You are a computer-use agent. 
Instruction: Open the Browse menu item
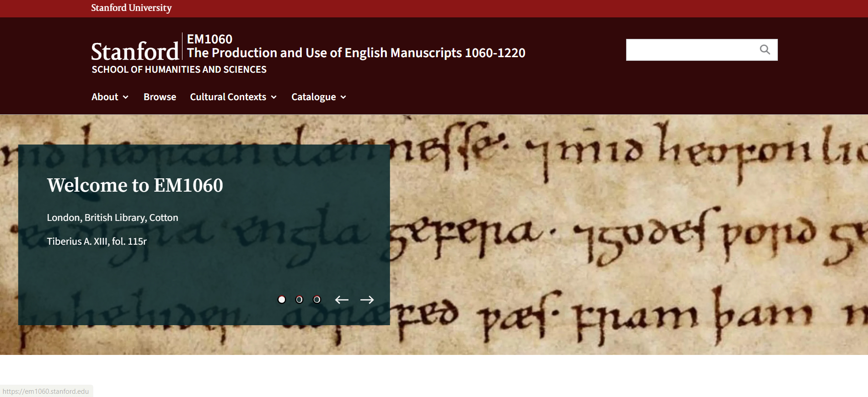(160, 97)
